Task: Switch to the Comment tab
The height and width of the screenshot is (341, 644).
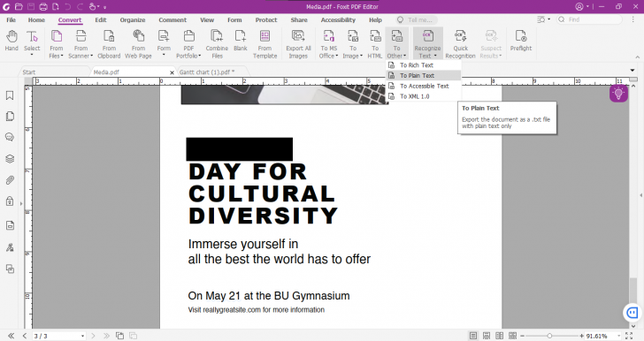Action: pos(172,19)
